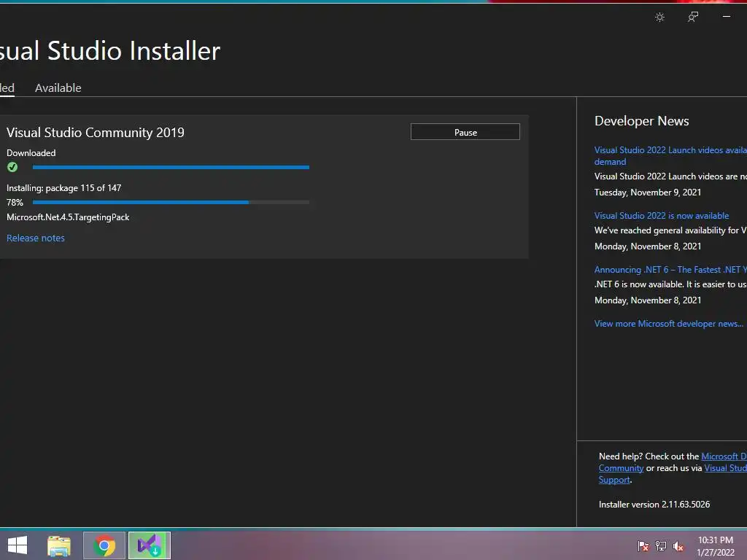Click the Microsoft.Net.4.5.TargetingPack text
This screenshot has width=747, height=560.
68,217
